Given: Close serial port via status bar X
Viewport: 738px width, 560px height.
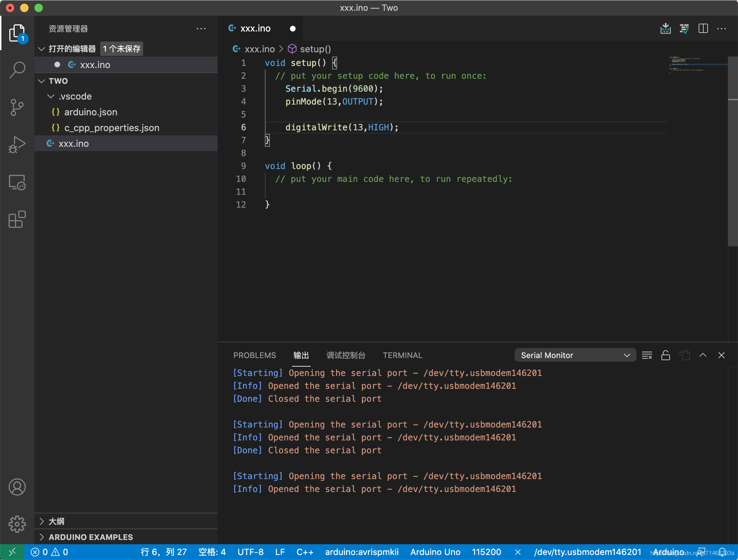Looking at the screenshot, I should (518, 552).
